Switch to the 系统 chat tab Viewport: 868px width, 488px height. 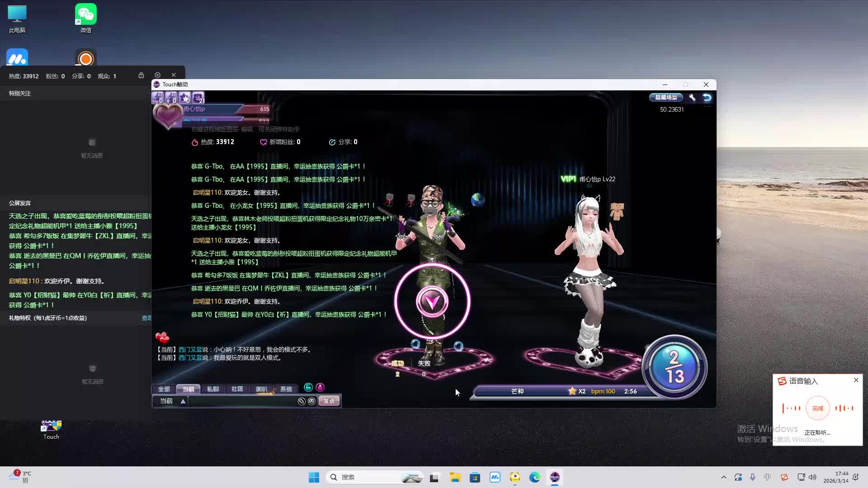tap(286, 389)
